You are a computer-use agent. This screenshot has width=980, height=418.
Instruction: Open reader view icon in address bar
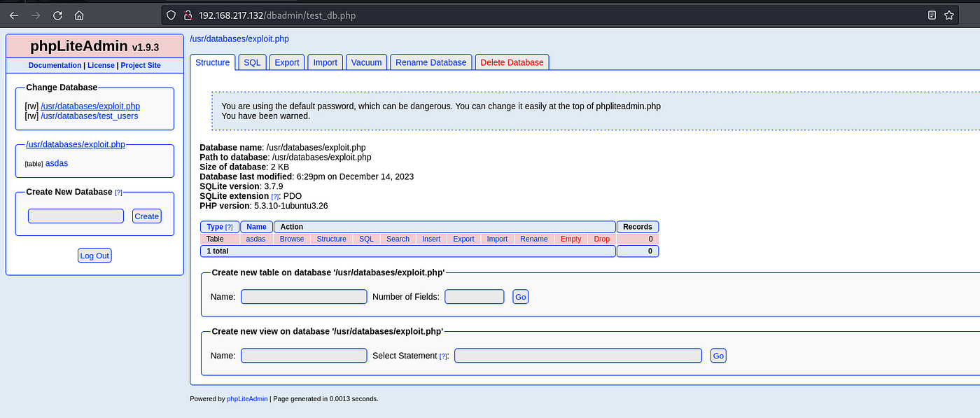coord(932,15)
